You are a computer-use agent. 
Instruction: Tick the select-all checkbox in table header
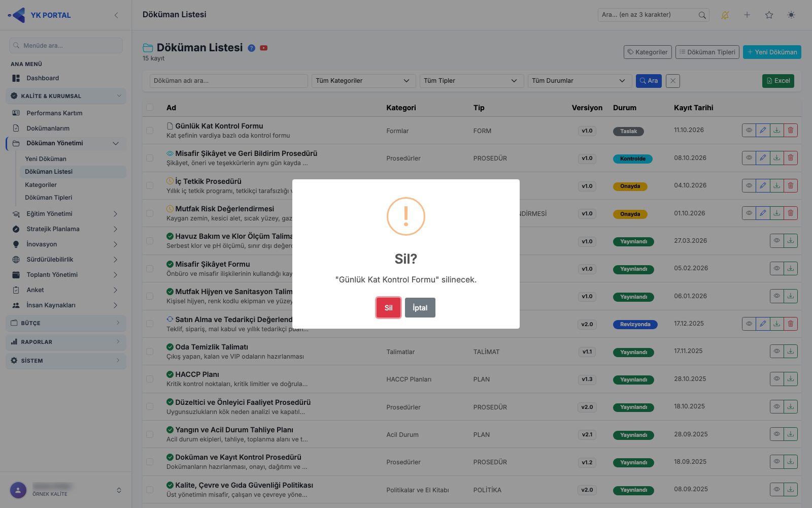(x=150, y=107)
